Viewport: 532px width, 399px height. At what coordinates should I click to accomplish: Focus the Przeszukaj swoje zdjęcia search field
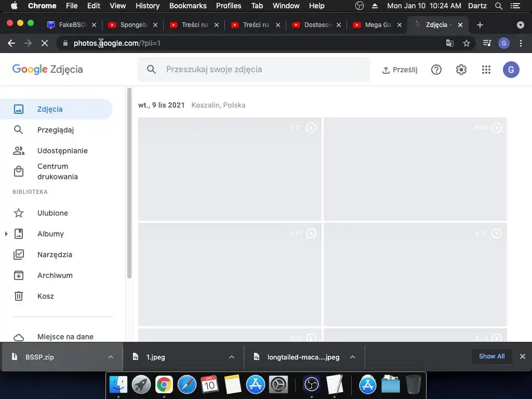tap(254, 70)
